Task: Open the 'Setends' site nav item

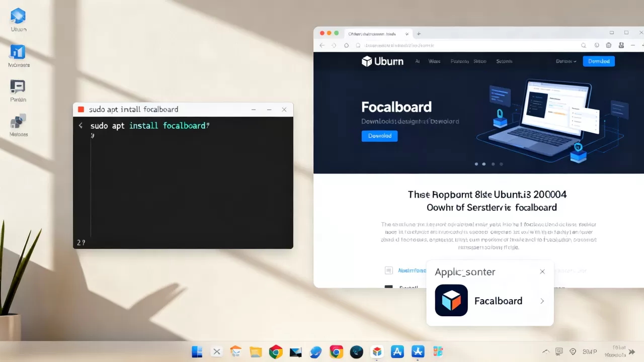Action: point(504,61)
